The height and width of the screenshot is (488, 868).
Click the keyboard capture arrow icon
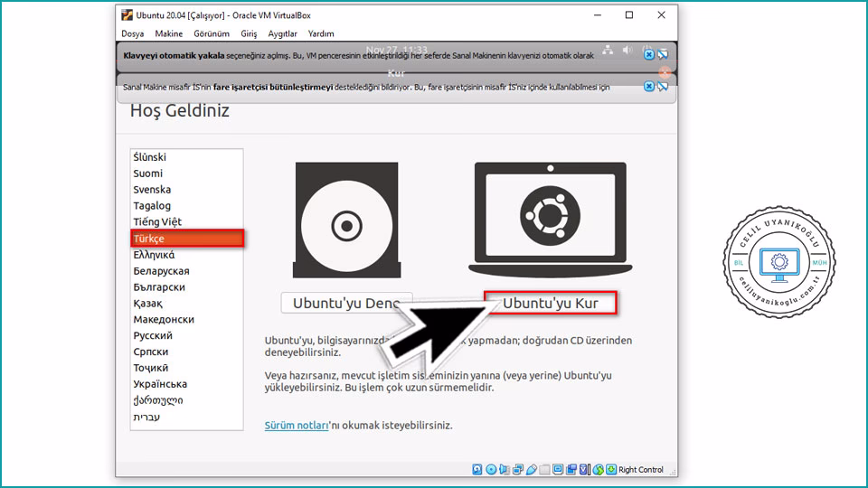(611, 469)
